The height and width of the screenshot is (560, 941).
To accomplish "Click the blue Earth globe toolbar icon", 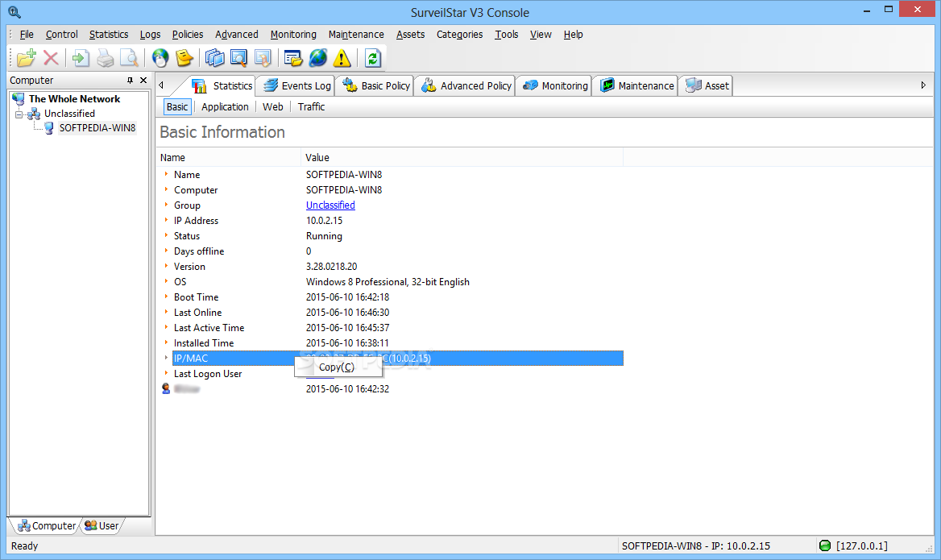I will [318, 58].
